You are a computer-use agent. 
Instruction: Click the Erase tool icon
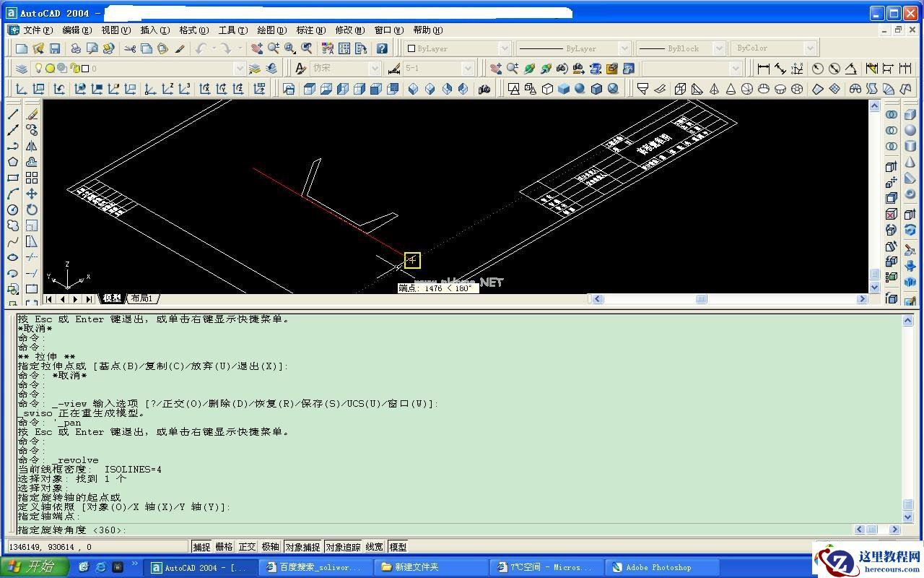[x=32, y=114]
